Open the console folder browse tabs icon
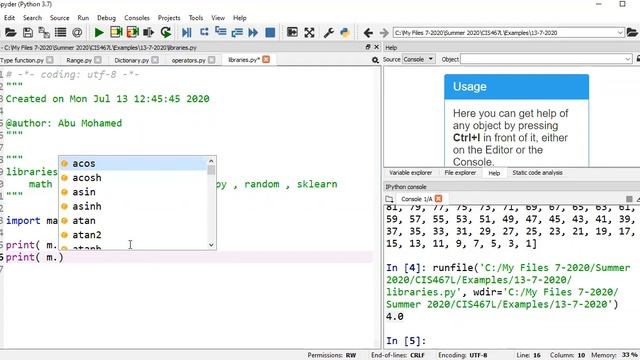640x360 pixels. click(x=389, y=199)
